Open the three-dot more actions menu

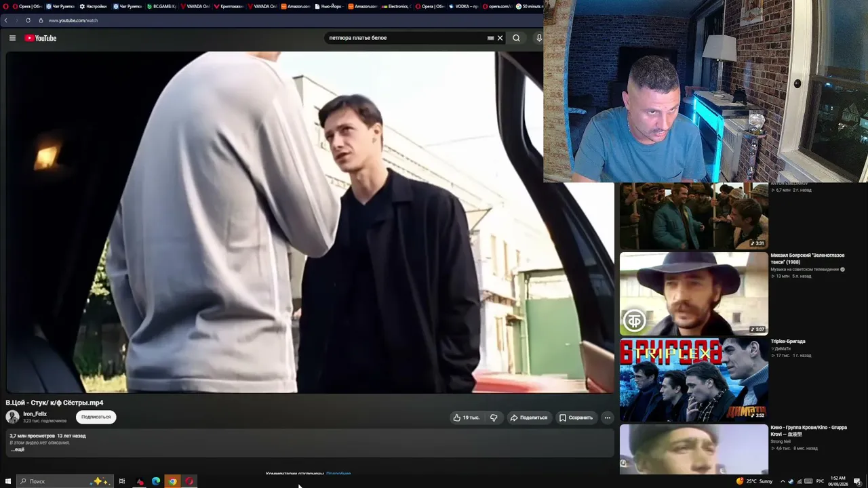pos(607,418)
